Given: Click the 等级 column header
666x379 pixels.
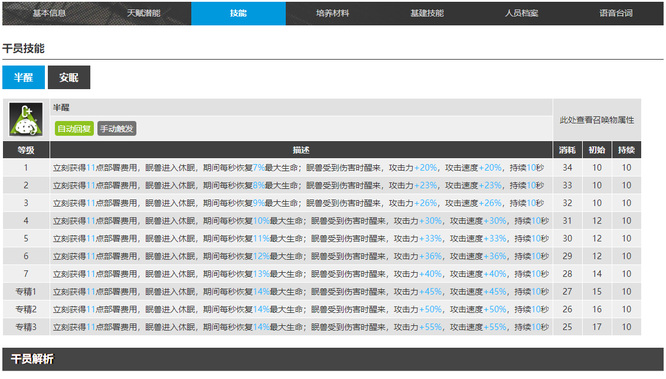Looking at the screenshot, I should point(26,150).
